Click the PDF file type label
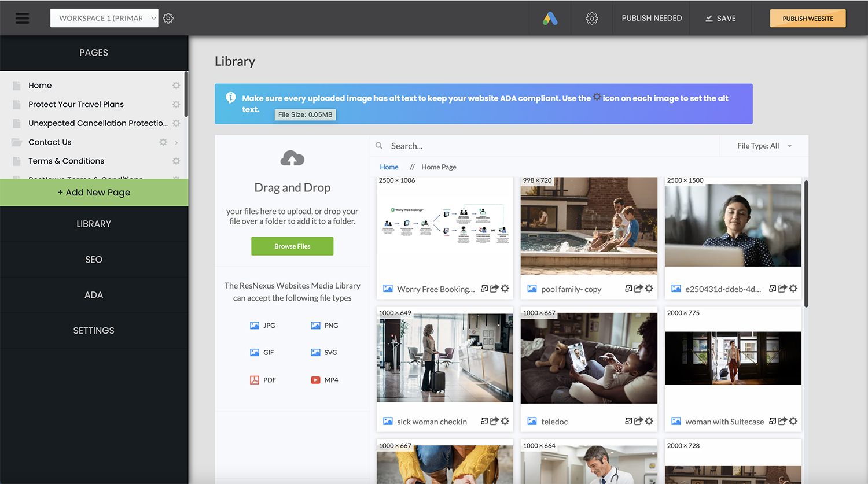 point(270,380)
